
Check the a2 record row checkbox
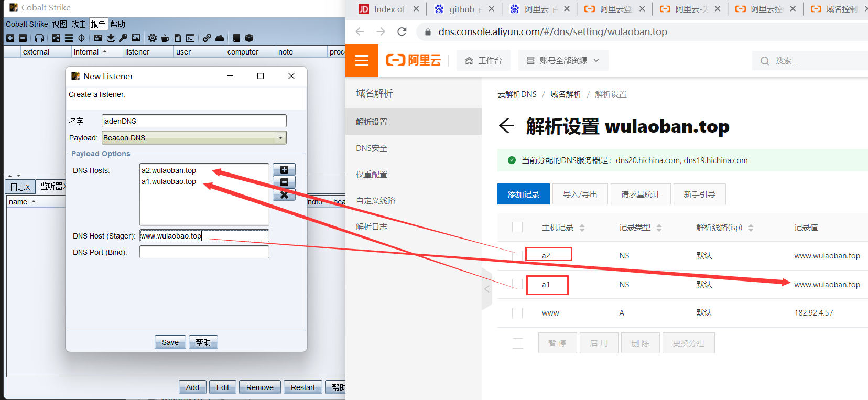click(517, 255)
